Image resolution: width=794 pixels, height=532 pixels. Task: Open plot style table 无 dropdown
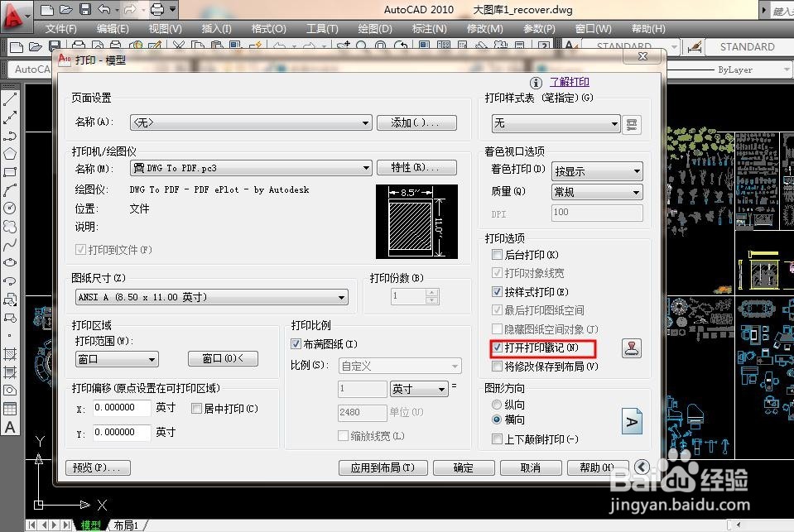point(556,123)
